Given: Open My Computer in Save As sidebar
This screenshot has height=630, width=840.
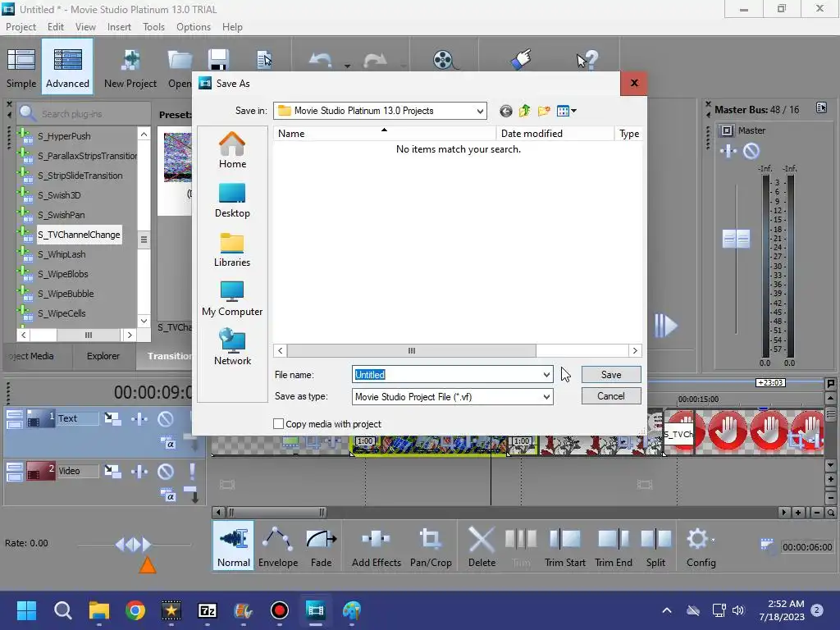Looking at the screenshot, I should (x=232, y=299).
